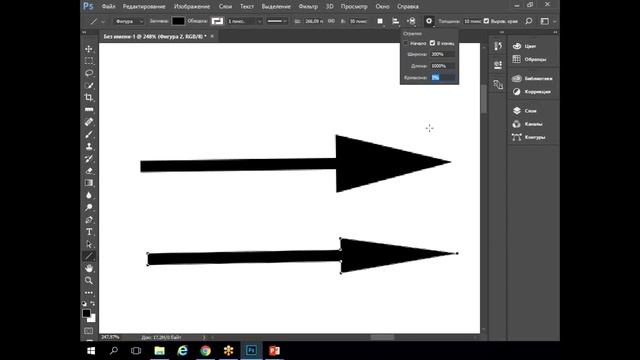Open the path alignment options
The image size is (640, 360).
396,21
